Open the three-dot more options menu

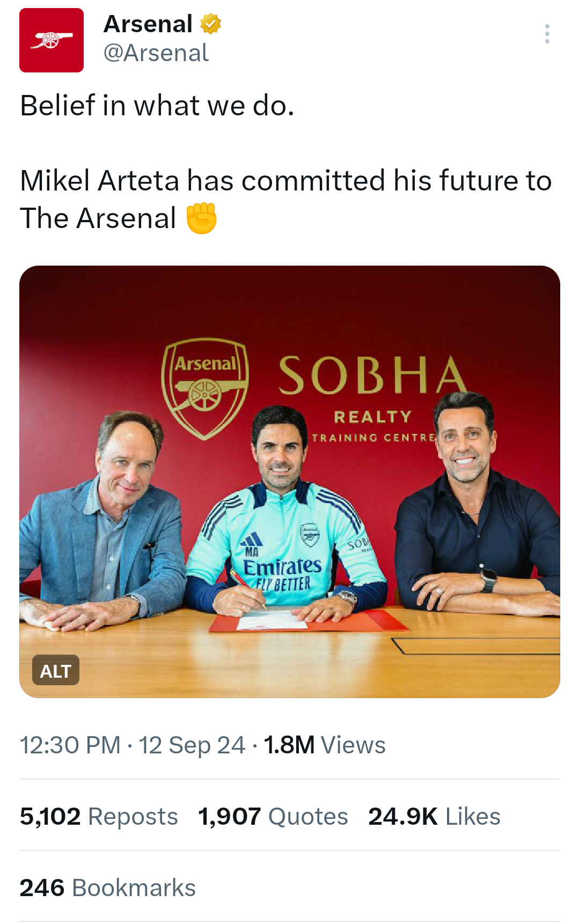547,34
